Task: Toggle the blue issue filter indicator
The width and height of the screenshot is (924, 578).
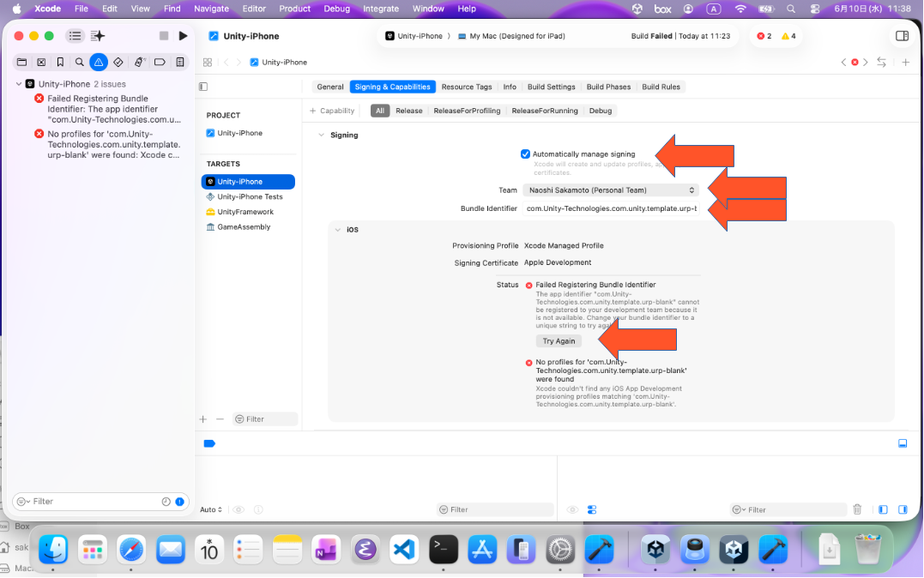Action: 179,502
